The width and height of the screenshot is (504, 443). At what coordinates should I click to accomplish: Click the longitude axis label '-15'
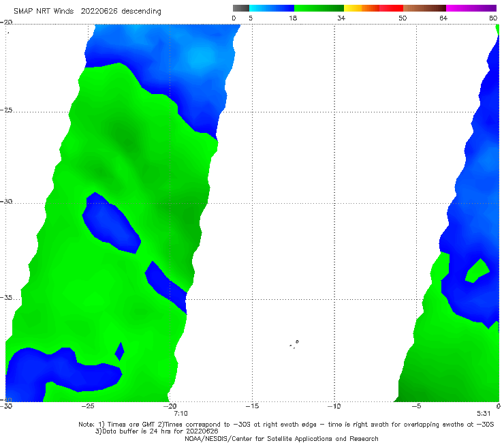[252, 406]
